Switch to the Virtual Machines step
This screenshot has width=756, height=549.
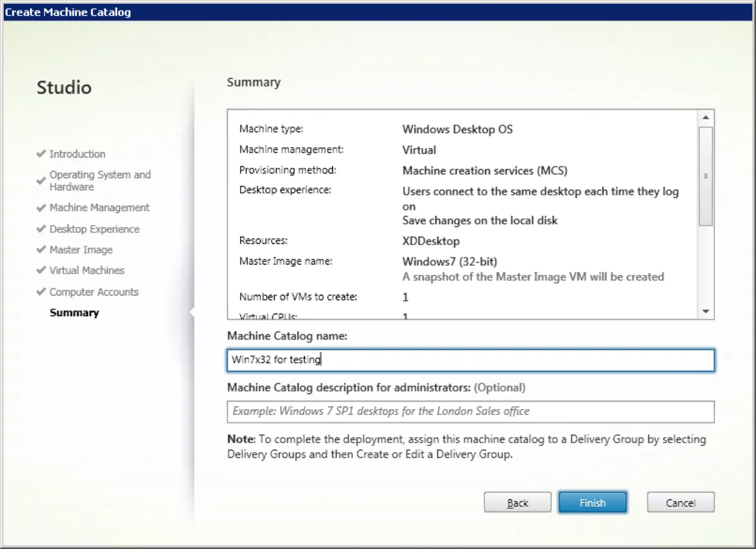coord(87,270)
